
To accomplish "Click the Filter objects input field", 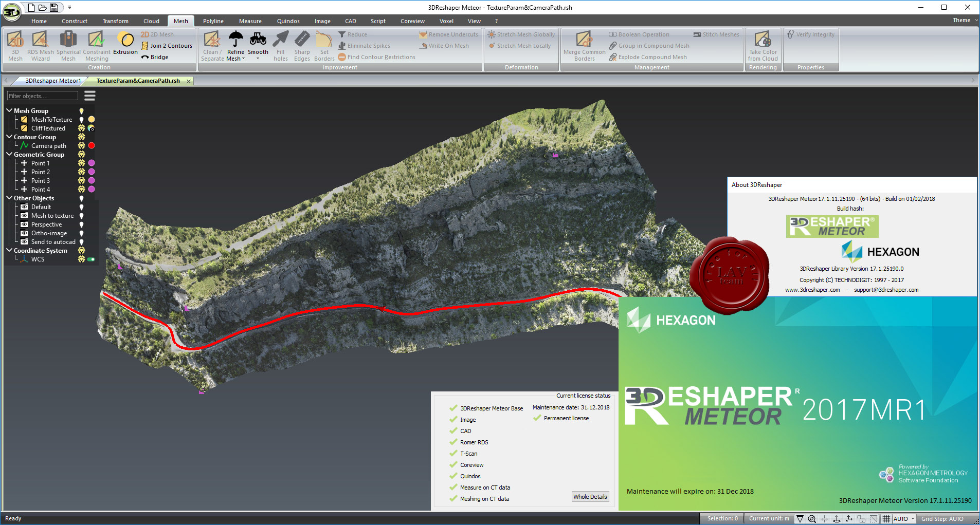I will [42, 96].
